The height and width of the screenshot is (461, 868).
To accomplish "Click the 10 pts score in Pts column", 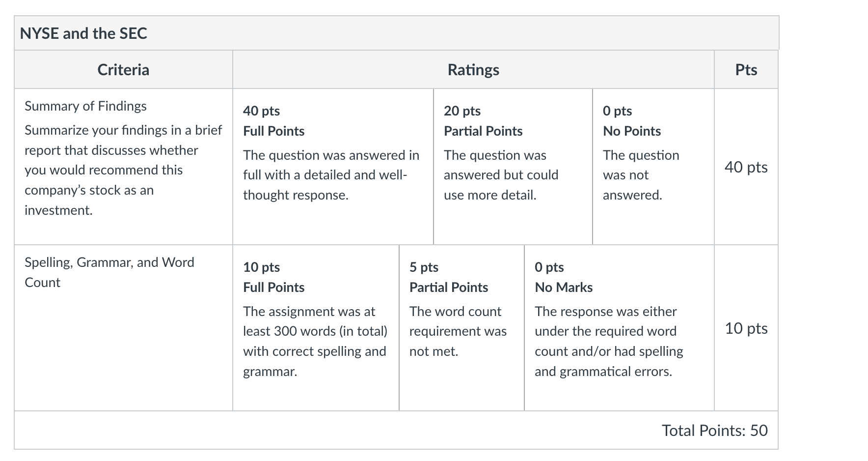I will pos(746,328).
